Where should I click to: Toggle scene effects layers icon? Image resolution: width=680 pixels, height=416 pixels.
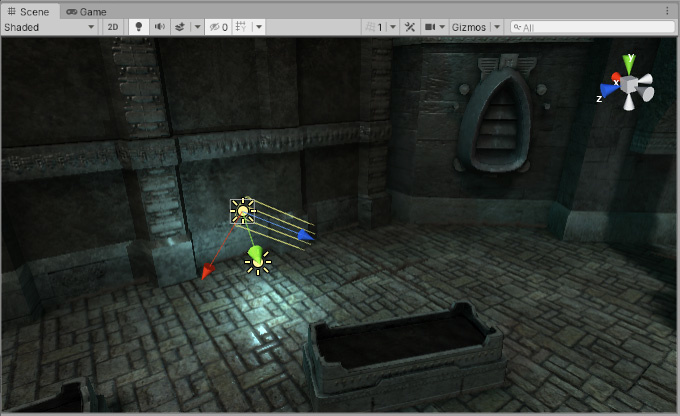click(x=179, y=27)
